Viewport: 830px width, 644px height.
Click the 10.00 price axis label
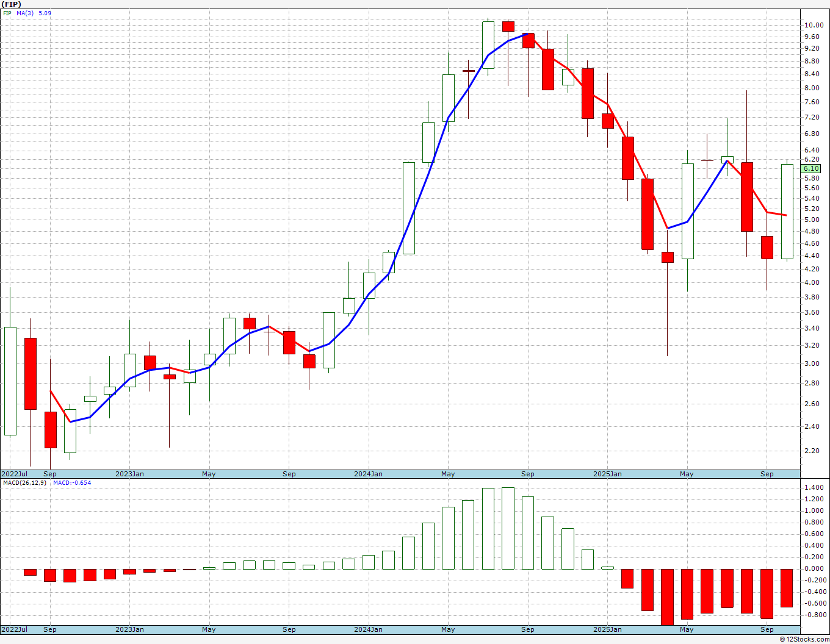coord(814,25)
